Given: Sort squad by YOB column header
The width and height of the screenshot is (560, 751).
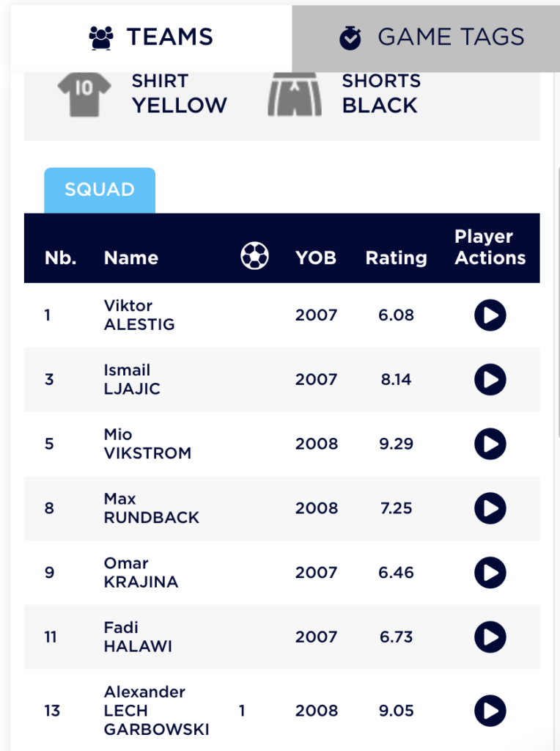Looking at the screenshot, I should [x=316, y=257].
